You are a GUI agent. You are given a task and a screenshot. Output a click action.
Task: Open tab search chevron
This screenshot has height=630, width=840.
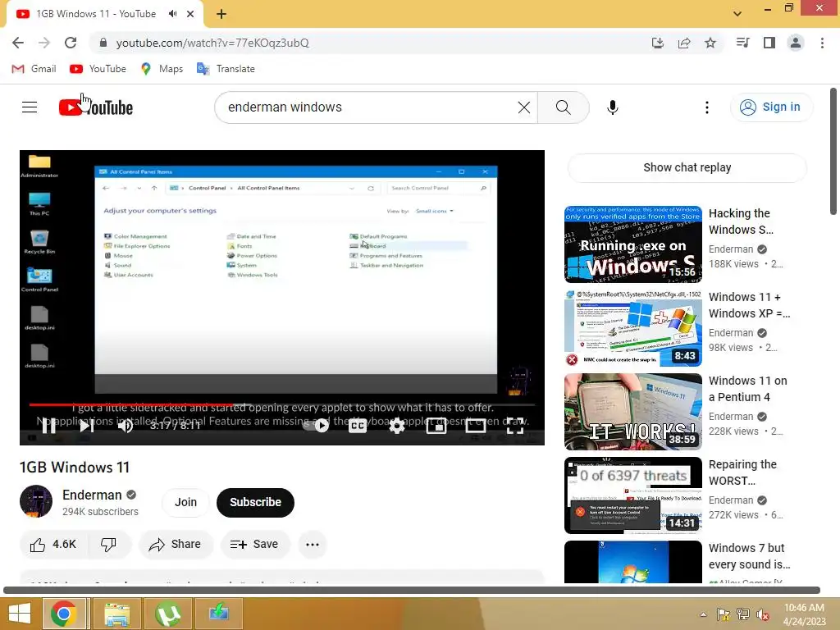pos(737,14)
